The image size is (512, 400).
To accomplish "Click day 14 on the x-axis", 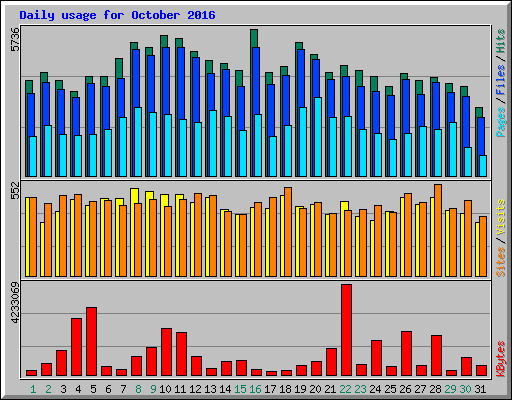I will click(225, 389).
